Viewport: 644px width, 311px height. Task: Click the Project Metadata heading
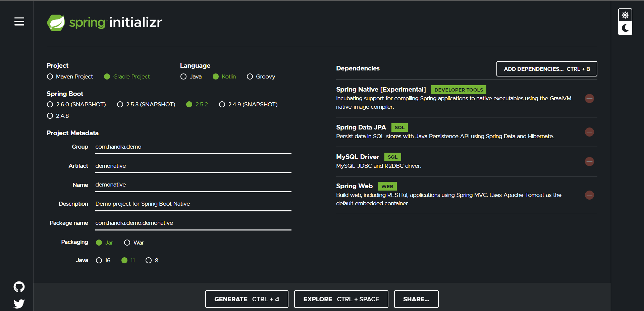click(x=72, y=133)
